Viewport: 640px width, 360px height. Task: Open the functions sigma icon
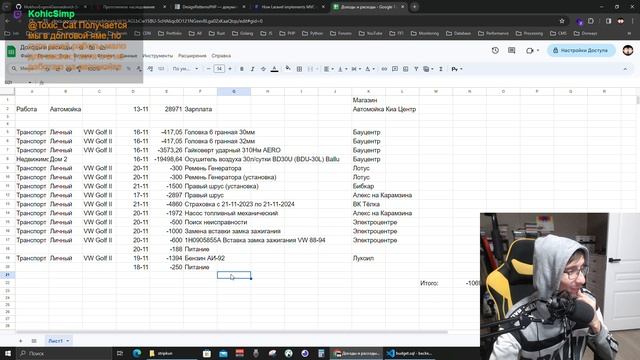[441, 69]
